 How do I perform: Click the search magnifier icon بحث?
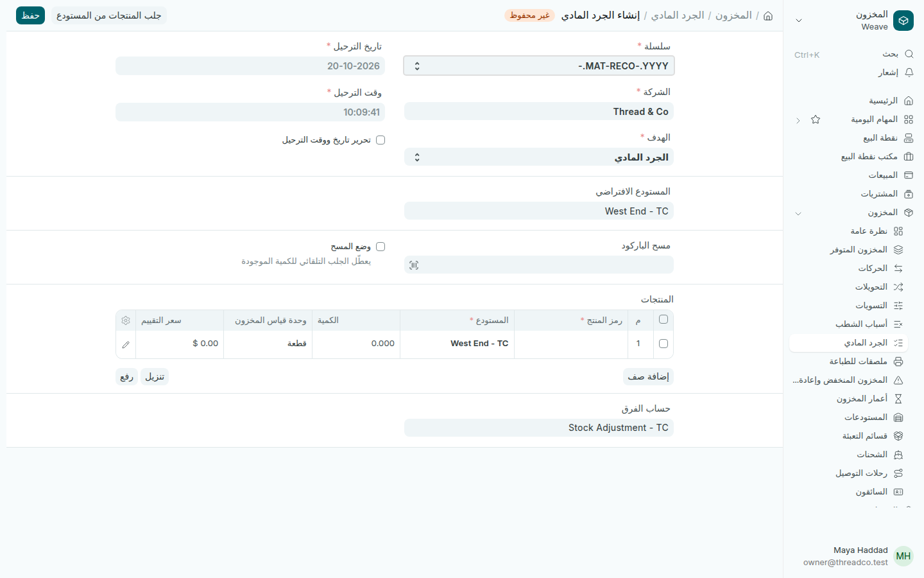(x=909, y=54)
